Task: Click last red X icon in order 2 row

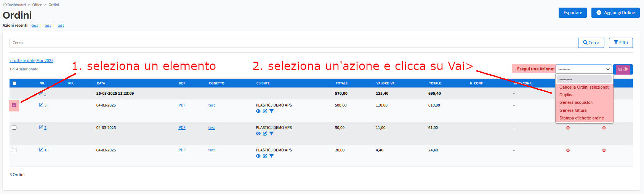Action: point(604,128)
